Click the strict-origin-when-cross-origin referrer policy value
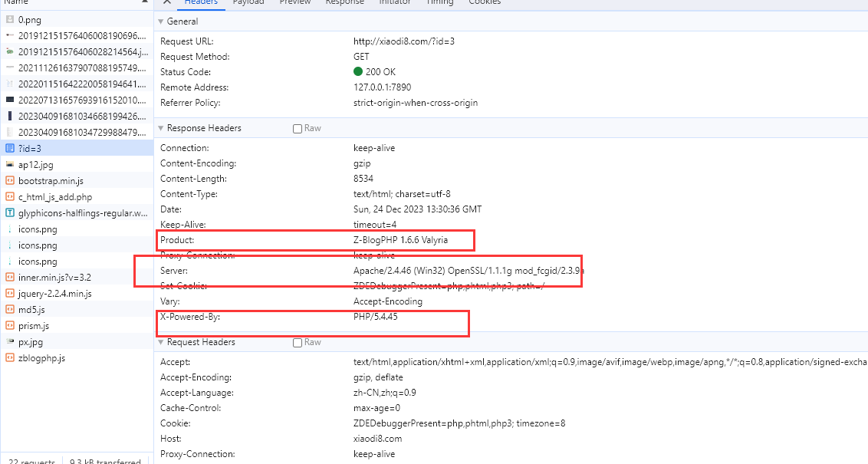 [415, 103]
